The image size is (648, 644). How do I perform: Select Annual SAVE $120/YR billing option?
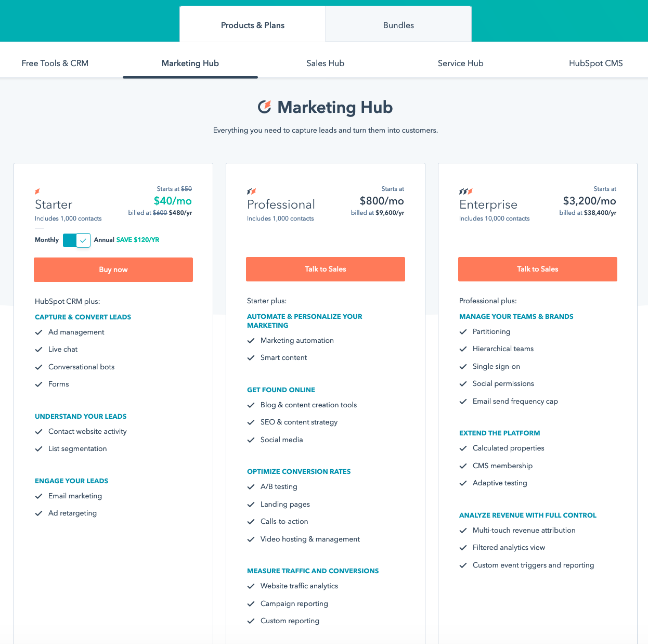click(126, 240)
